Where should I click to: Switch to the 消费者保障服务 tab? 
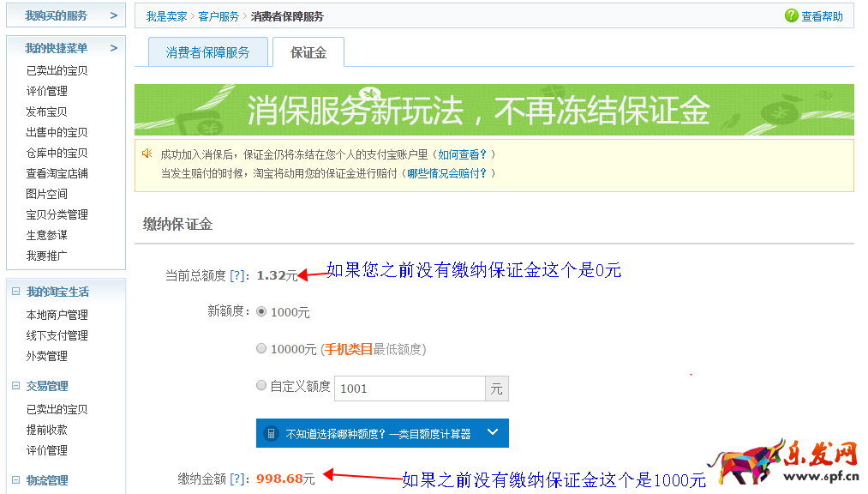point(208,52)
